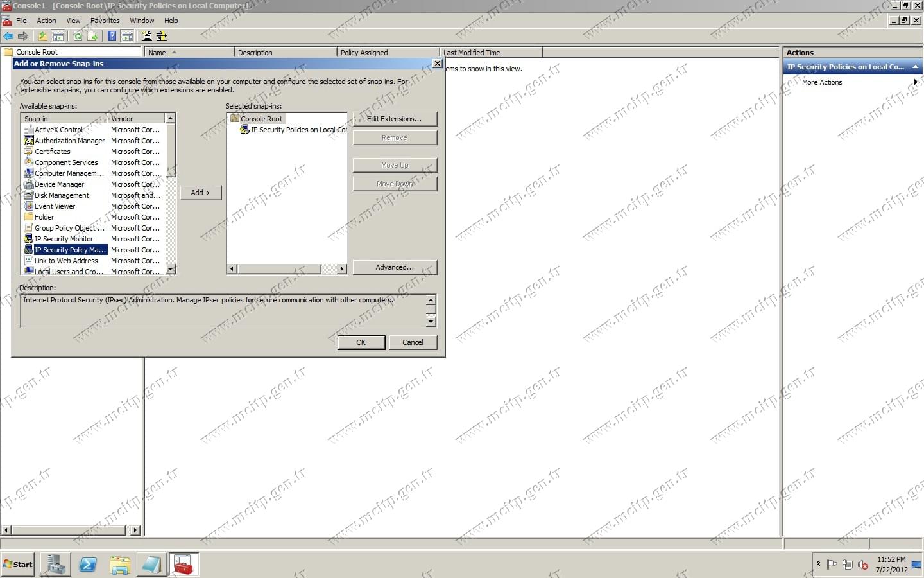Sort by Name column in console

(189, 53)
